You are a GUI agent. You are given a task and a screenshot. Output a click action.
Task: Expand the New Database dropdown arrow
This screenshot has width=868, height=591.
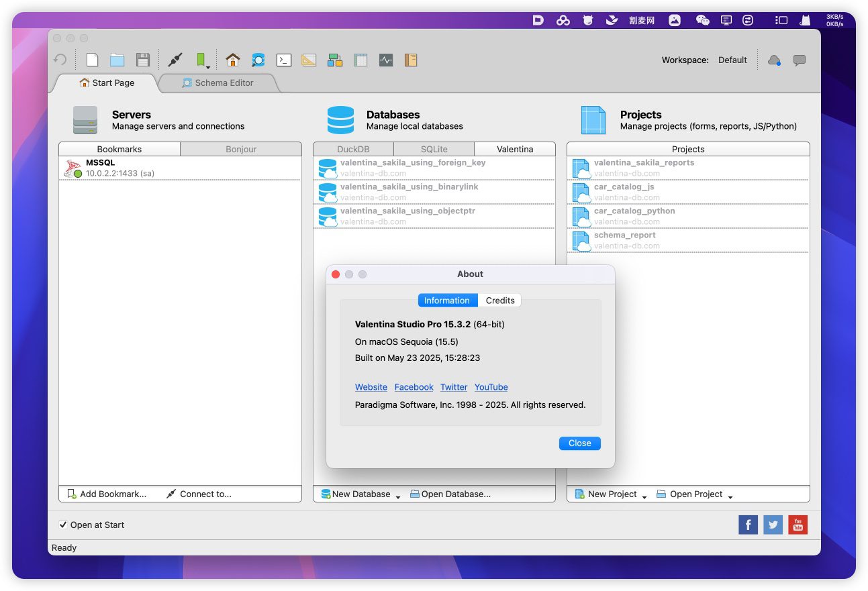398,496
